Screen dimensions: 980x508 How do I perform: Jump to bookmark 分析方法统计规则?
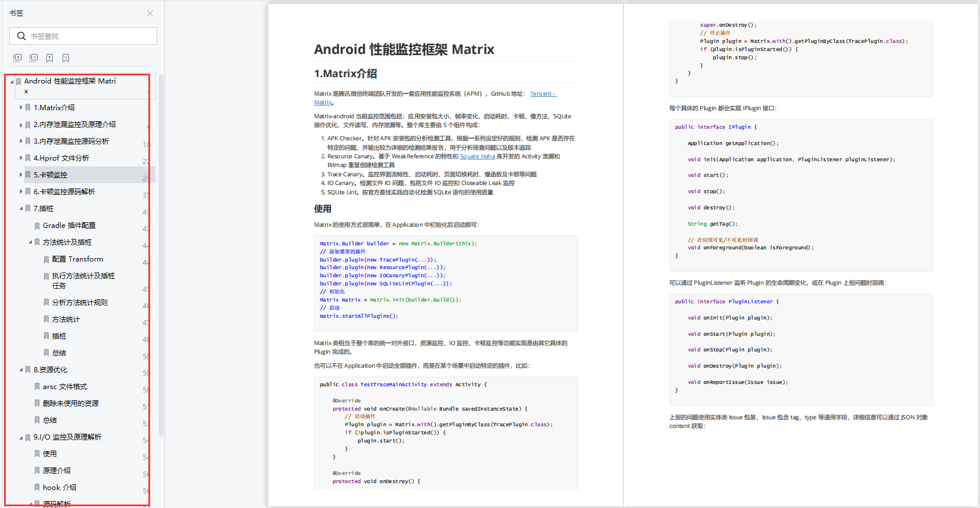[x=80, y=302]
